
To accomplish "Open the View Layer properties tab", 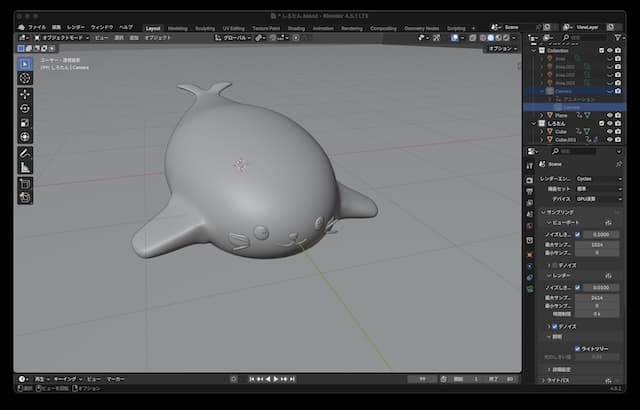I will (x=530, y=203).
